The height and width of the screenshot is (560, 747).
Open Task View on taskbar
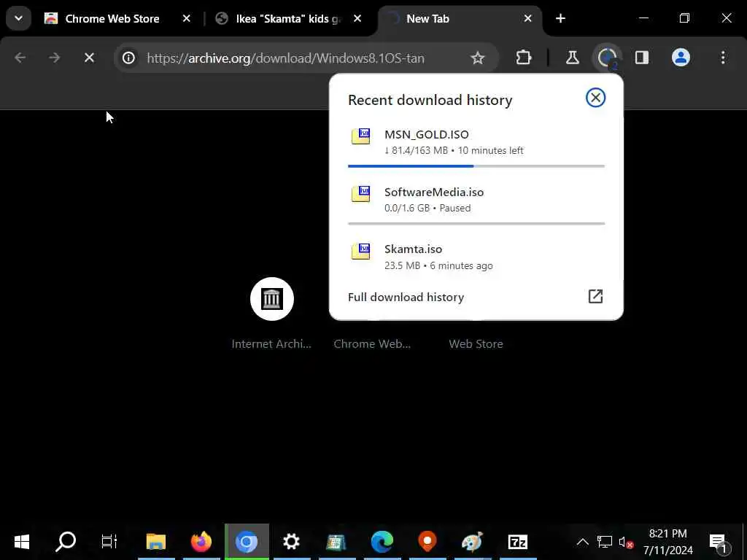(109, 542)
